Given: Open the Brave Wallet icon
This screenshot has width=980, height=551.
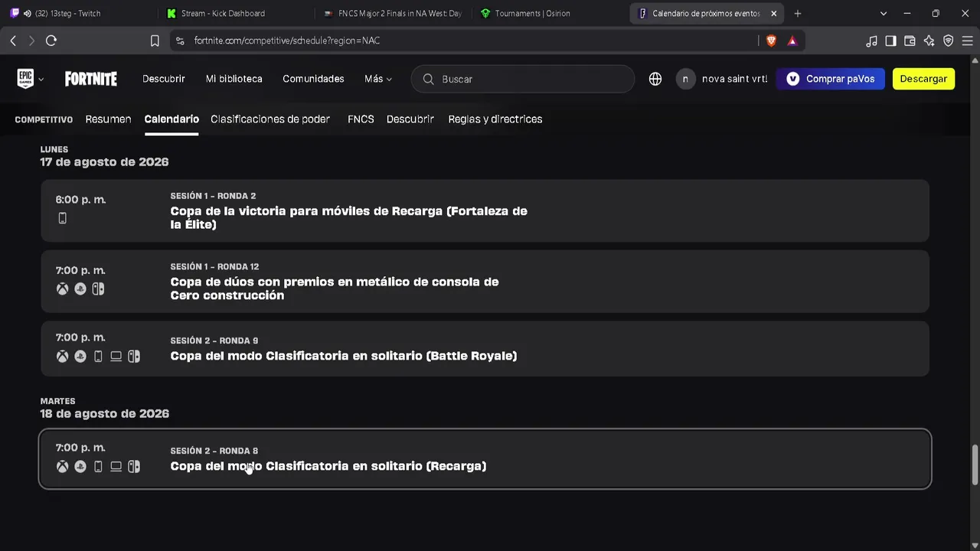Looking at the screenshot, I should point(910,41).
